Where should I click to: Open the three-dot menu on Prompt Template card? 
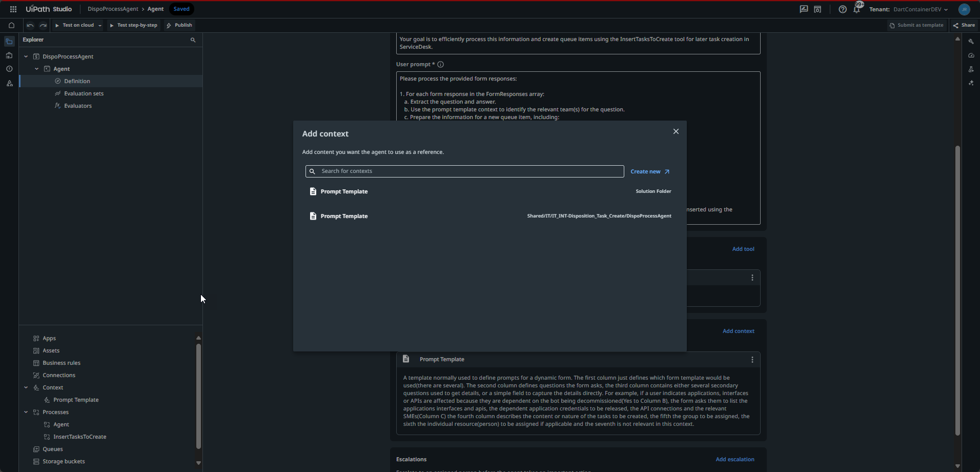click(x=752, y=360)
